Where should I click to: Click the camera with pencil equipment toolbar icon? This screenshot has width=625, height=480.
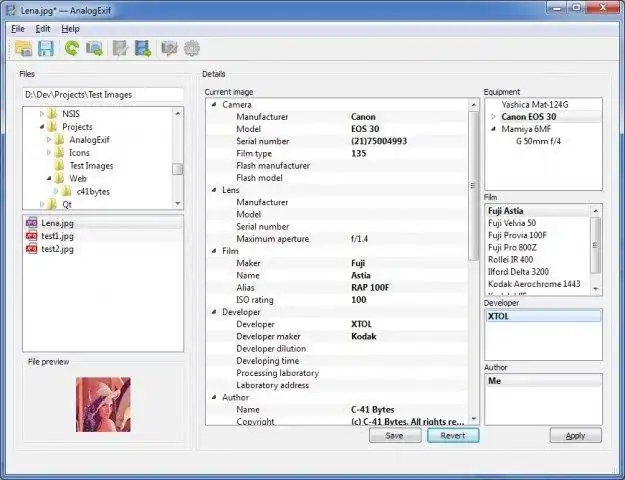coord(169,48)
